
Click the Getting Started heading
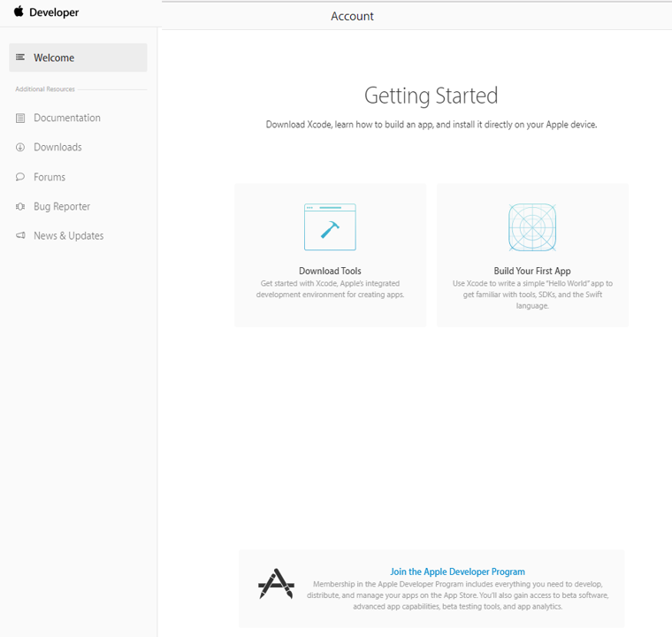pos(431,96)
